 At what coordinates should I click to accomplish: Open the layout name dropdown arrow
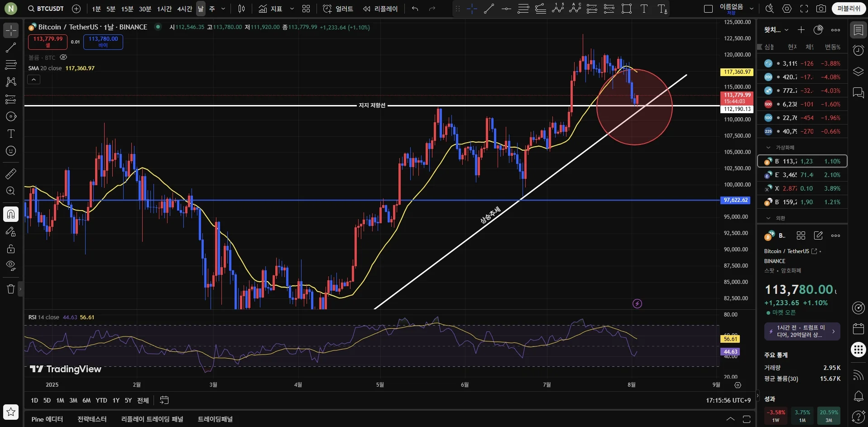(x=752, y=9)
